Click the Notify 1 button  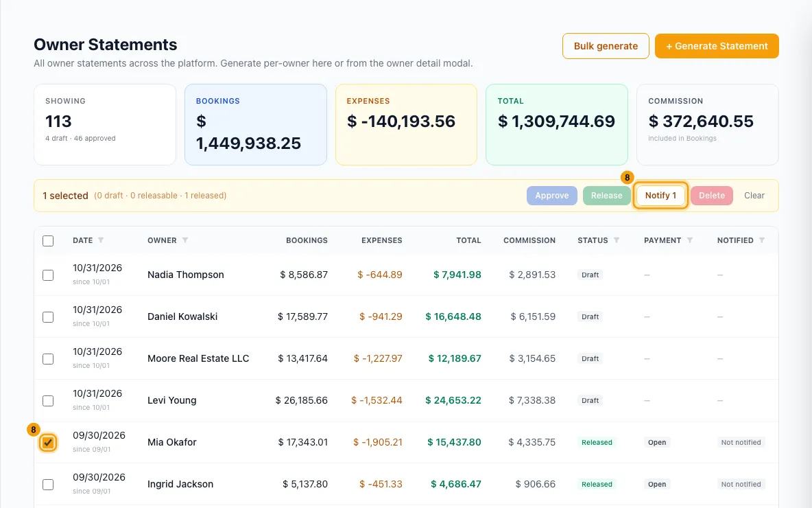click(661, 196)
